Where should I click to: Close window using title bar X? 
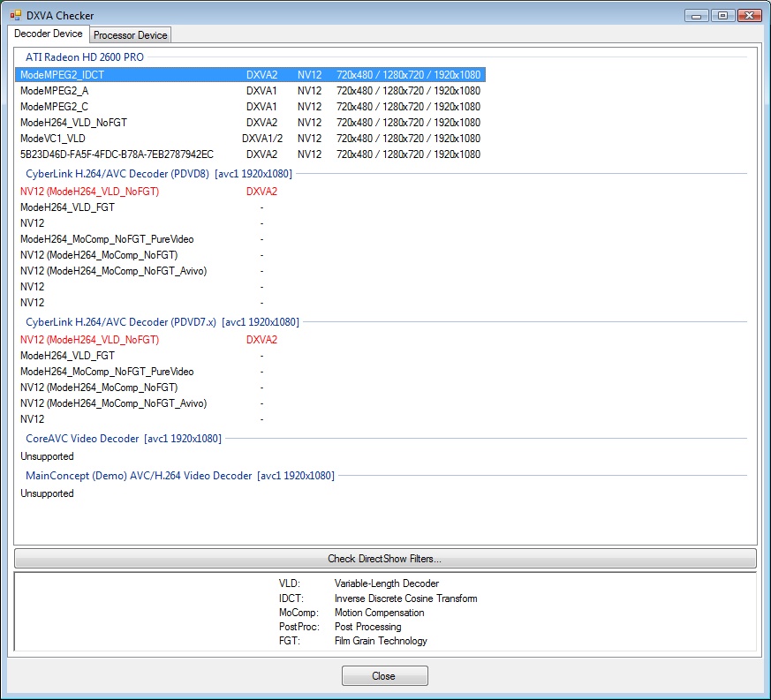click(750, 16)
